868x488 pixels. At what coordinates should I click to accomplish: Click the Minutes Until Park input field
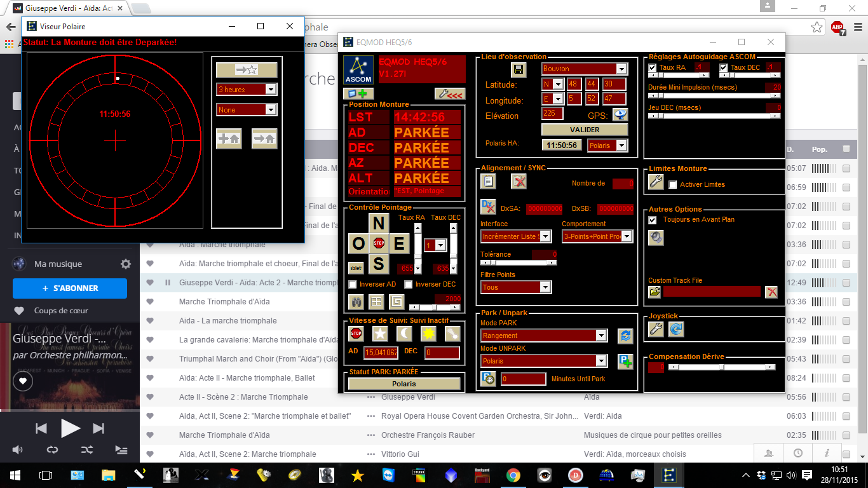click(x=523, y=379)
